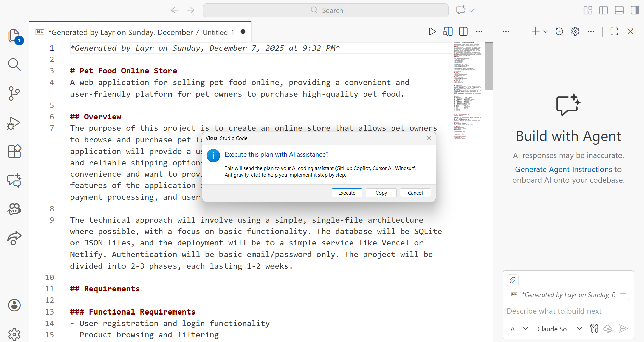Open the Search view in activity bar

tap(14, 64)
